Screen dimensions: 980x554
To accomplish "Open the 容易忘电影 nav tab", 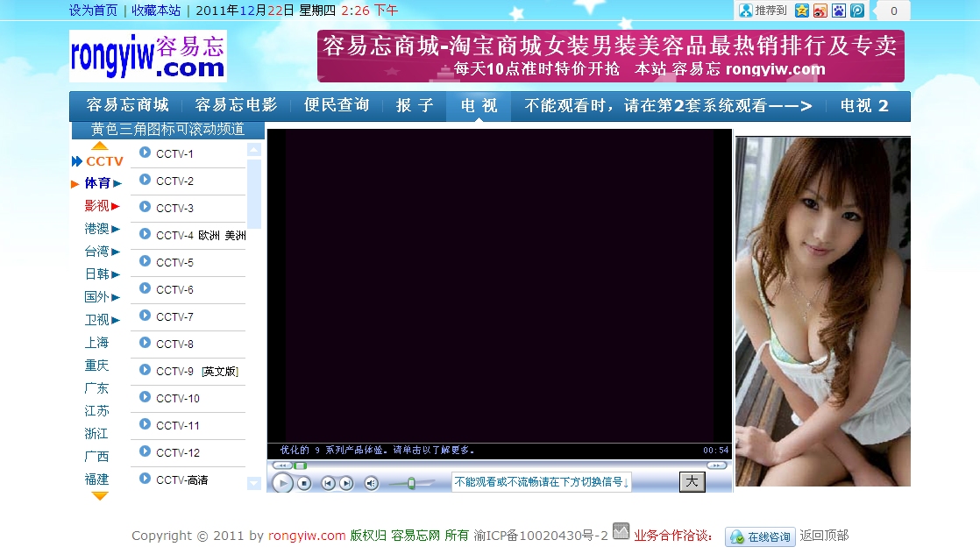I will coord(237,105).
